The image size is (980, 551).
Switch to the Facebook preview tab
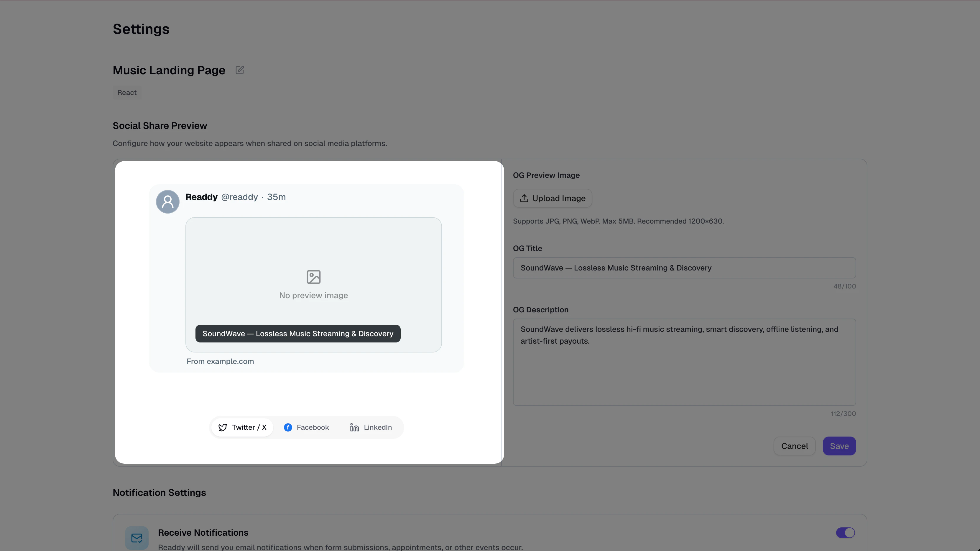click(x=306, y=427)
